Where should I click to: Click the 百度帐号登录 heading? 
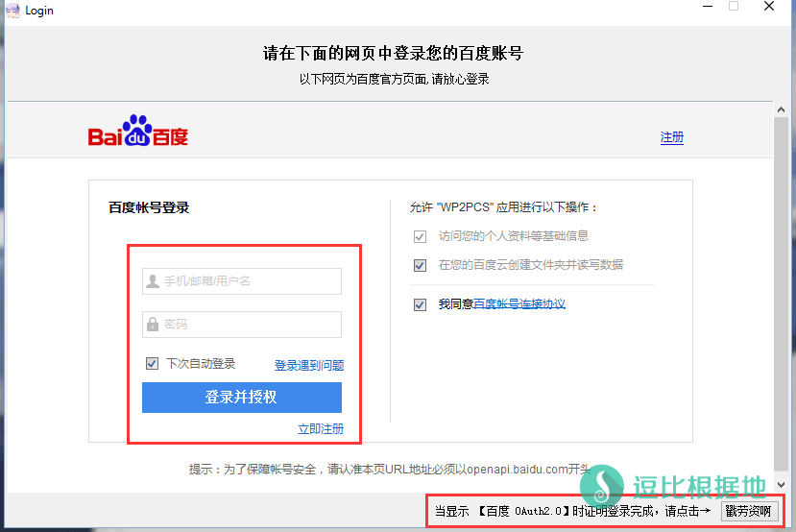pos(149,207)
